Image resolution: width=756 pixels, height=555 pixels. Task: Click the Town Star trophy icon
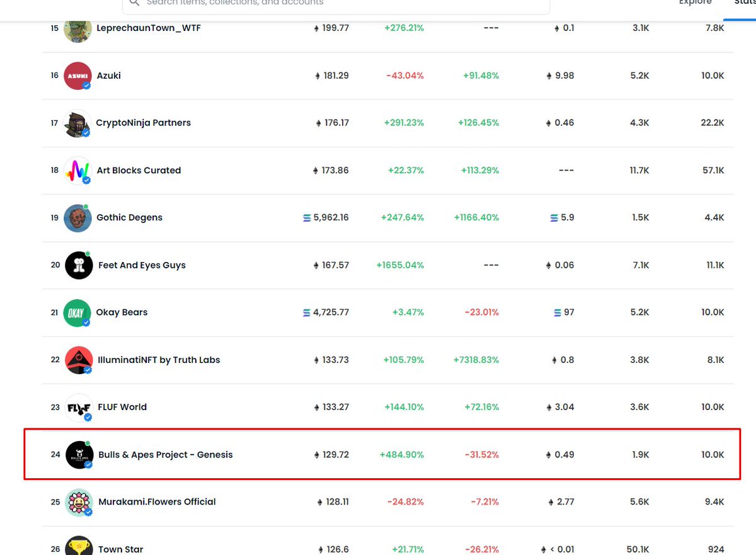coord(79,546)
